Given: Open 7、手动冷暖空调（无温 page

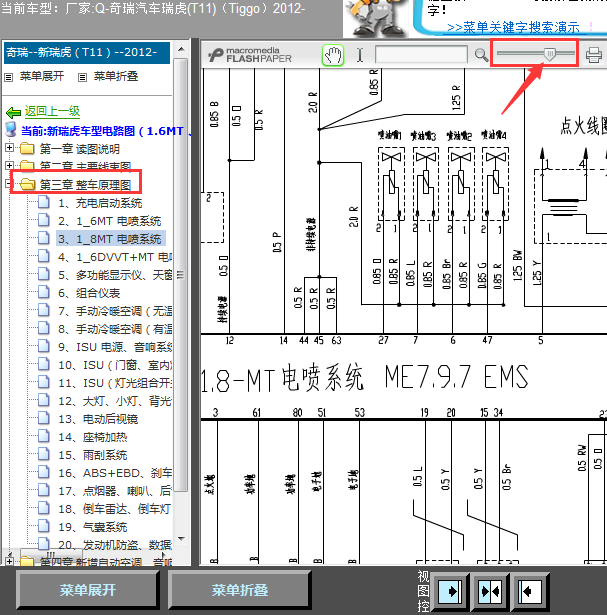Looking at the screenshot, I should point(115,311).
